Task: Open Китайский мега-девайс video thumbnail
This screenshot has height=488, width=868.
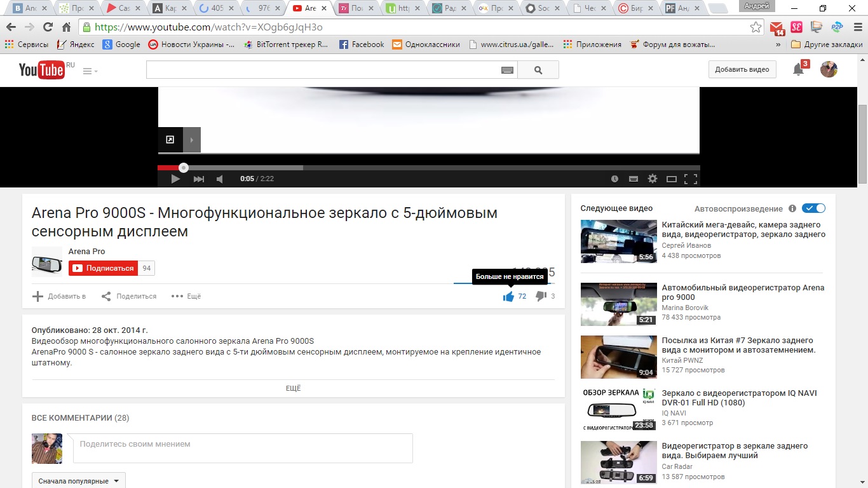Action: coord(619,241)
